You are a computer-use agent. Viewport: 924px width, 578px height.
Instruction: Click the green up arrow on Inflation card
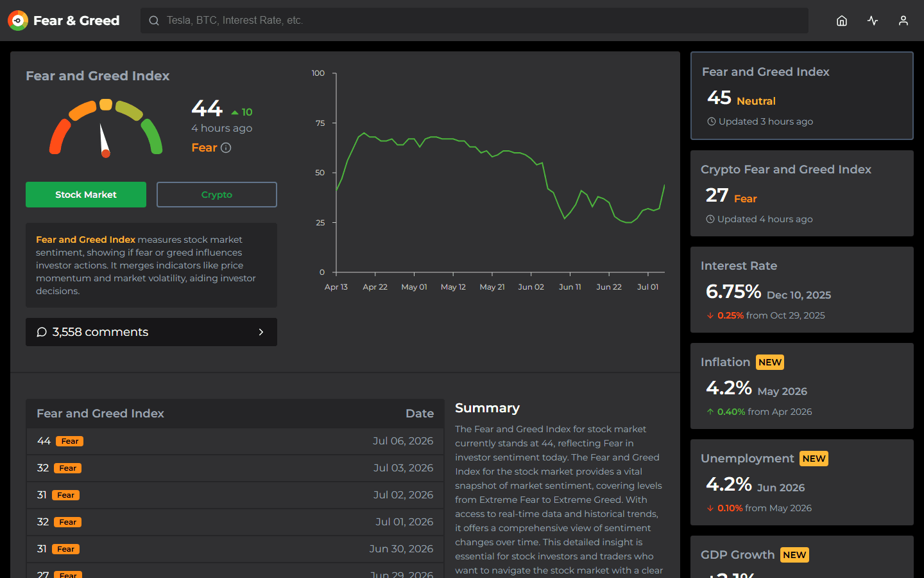(710, 412)
